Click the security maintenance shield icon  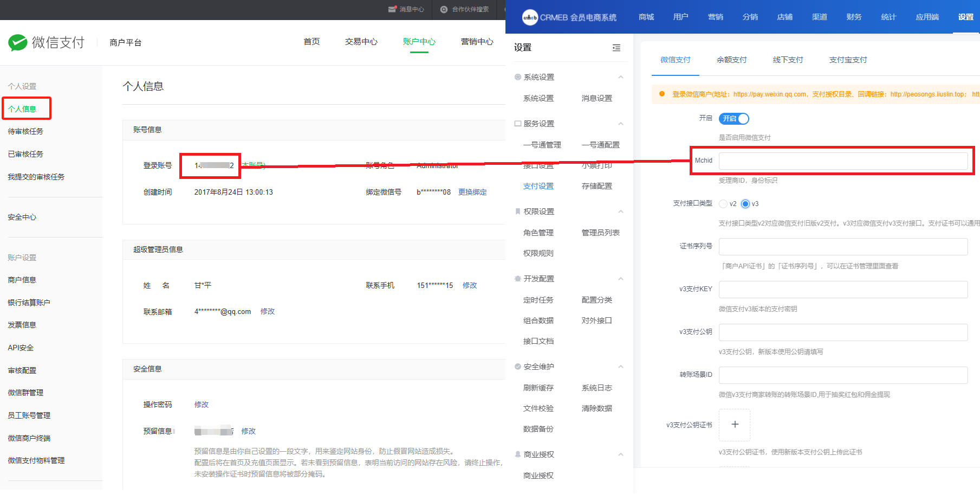coord(518,367)
